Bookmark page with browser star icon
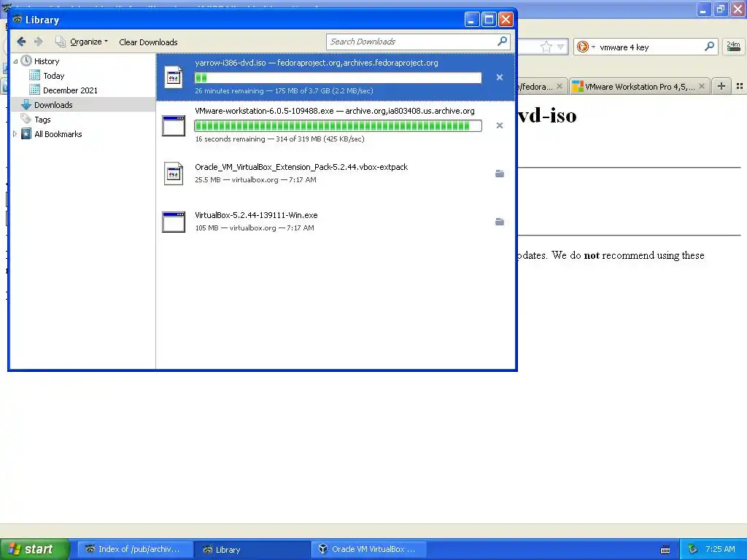Screen dimensions: 747x560 (x=546, y=47)
